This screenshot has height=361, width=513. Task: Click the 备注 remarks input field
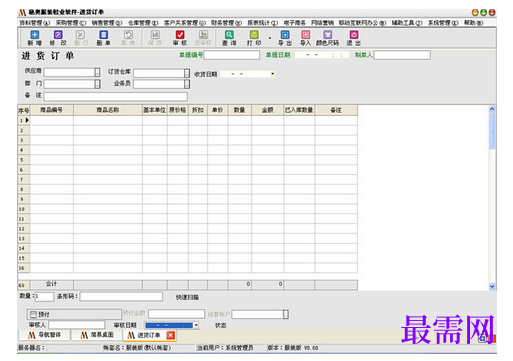coord(116,97)
